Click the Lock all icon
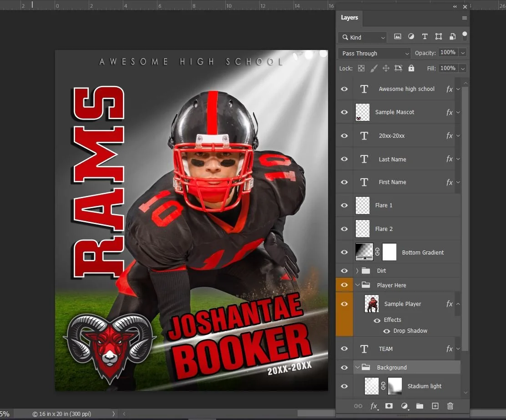 411,68
